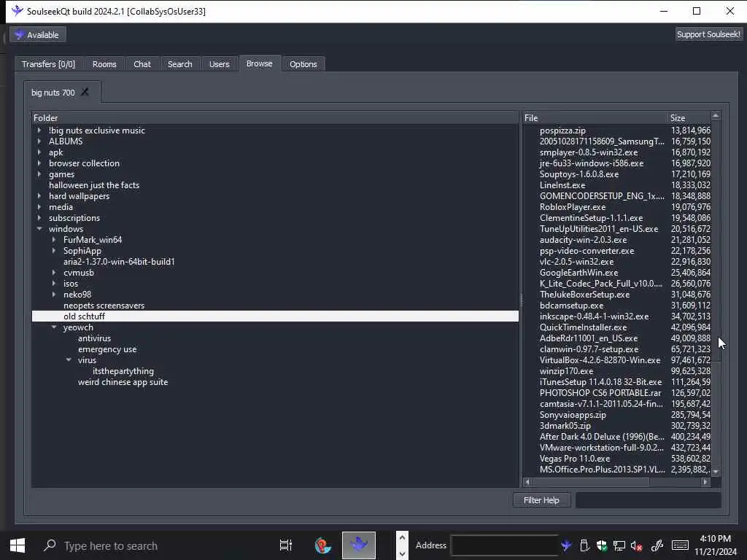Expand the FurMark_win64 folder

(x=54, y=240)
